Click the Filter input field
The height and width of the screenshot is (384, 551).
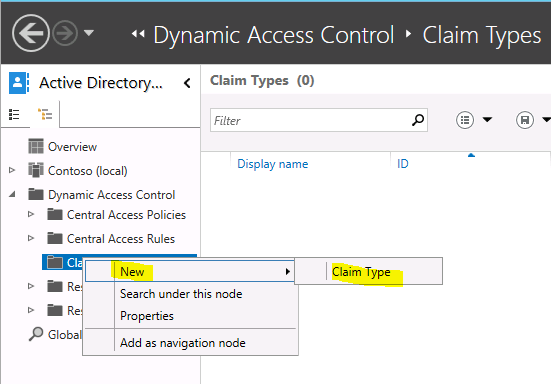(x=318, y=120)
